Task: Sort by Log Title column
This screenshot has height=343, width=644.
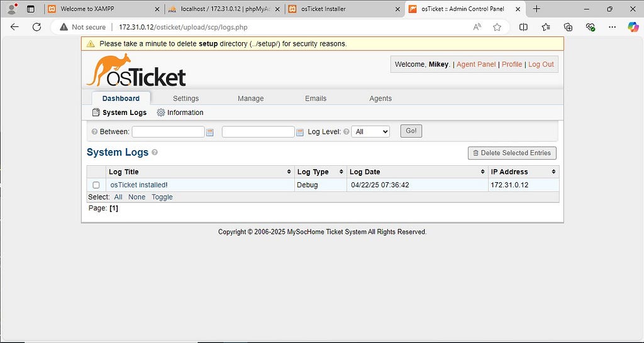Action: tap(199, 172)
